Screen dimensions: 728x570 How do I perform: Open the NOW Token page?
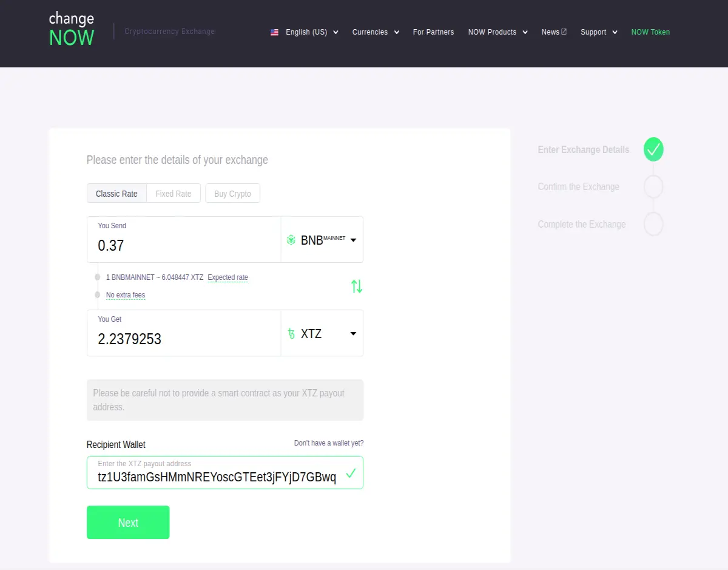click(650, 32)
